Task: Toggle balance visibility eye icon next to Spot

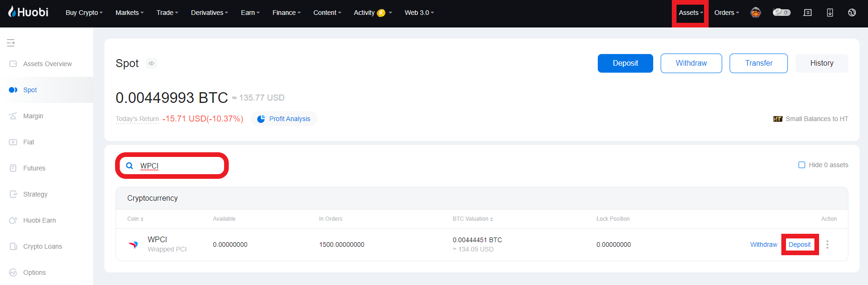Action: 151,63
